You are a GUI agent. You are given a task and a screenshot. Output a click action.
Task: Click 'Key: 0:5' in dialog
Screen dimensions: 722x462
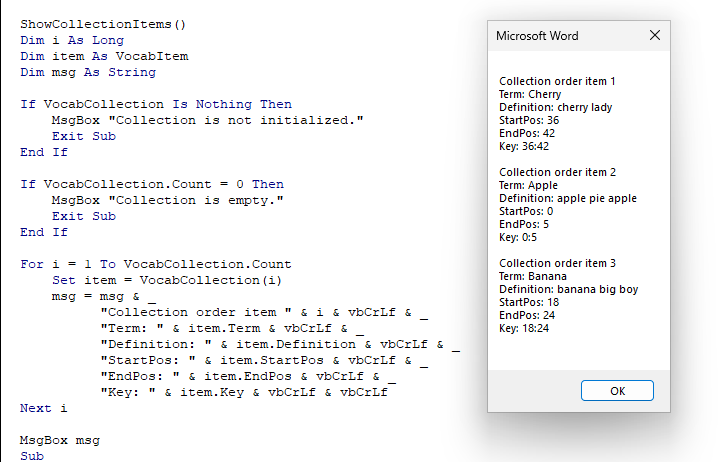[x=518, y=237]
